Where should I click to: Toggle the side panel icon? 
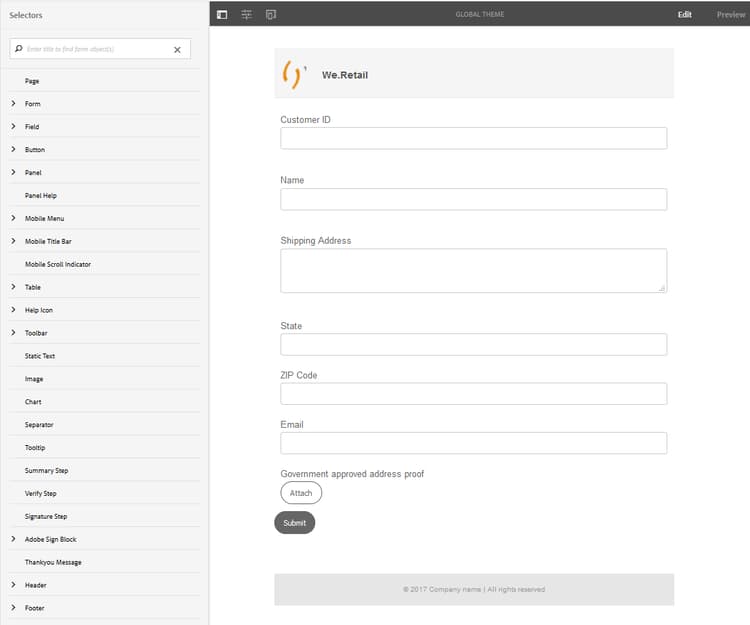(222, 14)
